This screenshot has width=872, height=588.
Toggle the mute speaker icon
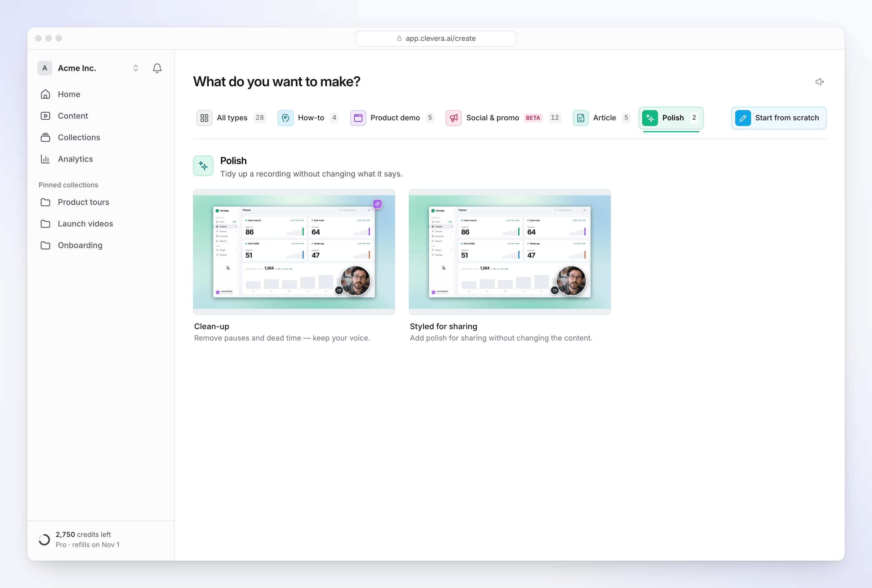point(819,82)
